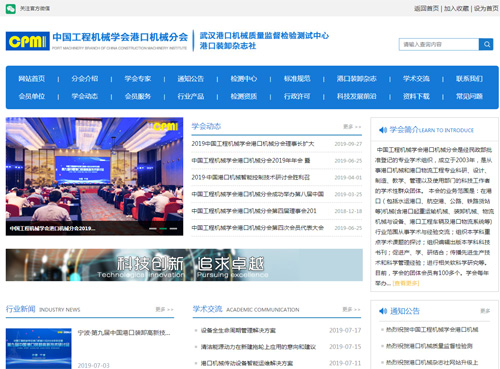The image size is (500, 369).
Task: Open 行政许可 in the navigation bar
Action: (x=297, y=96)
